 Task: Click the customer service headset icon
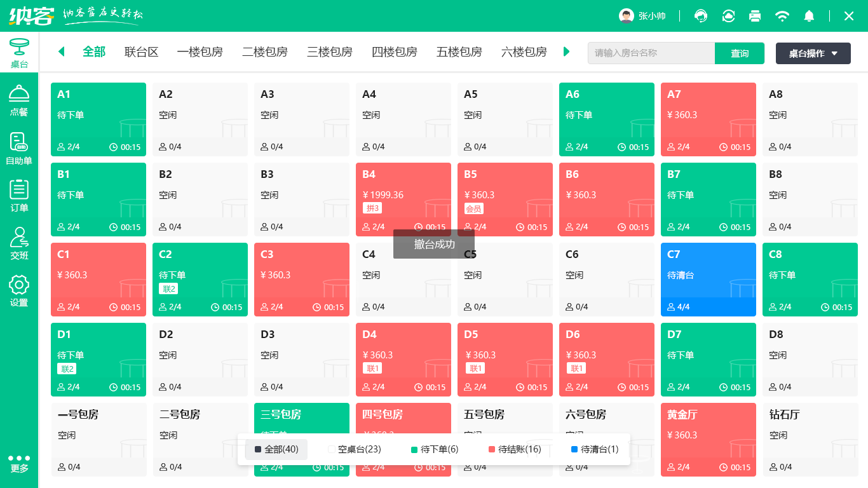pos(700,16)
